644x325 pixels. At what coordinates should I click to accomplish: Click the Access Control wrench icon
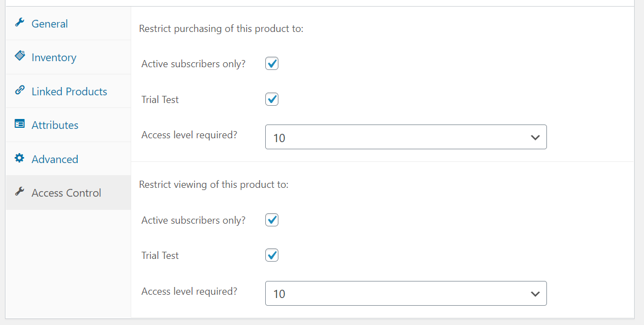click(20, 192)
